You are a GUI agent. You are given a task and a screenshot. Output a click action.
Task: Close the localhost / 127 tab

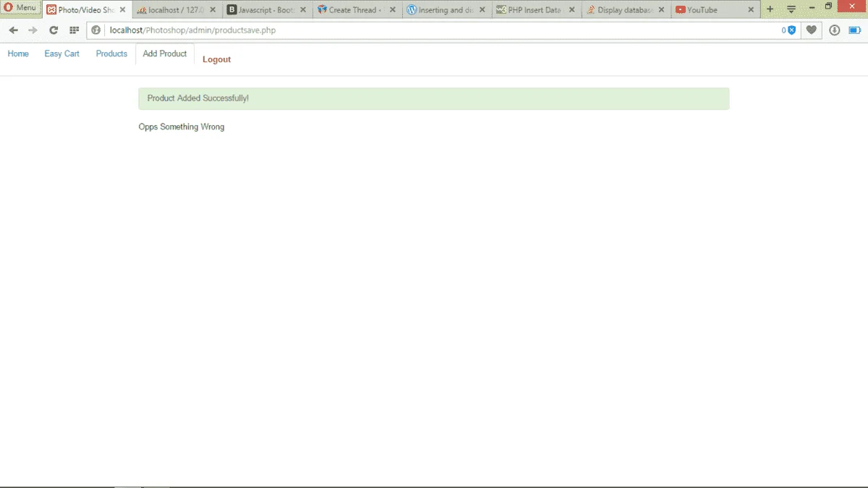click(x=213, y=10)
